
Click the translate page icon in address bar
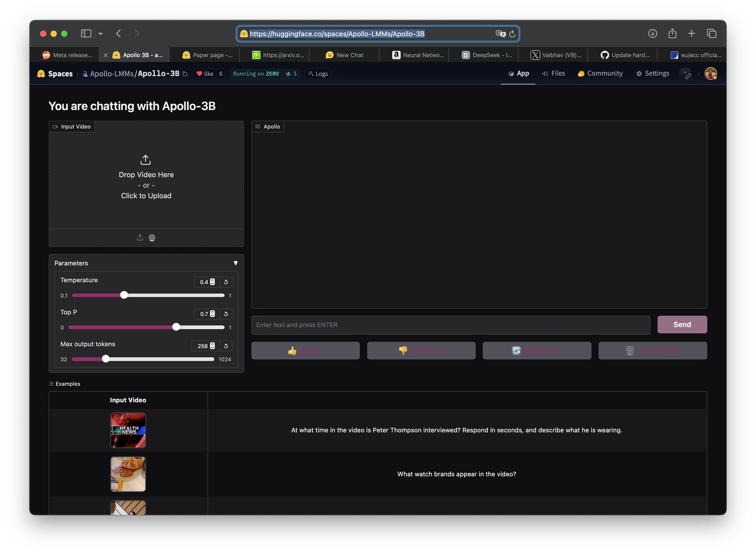pyautogui.click(x=500, y=34)
